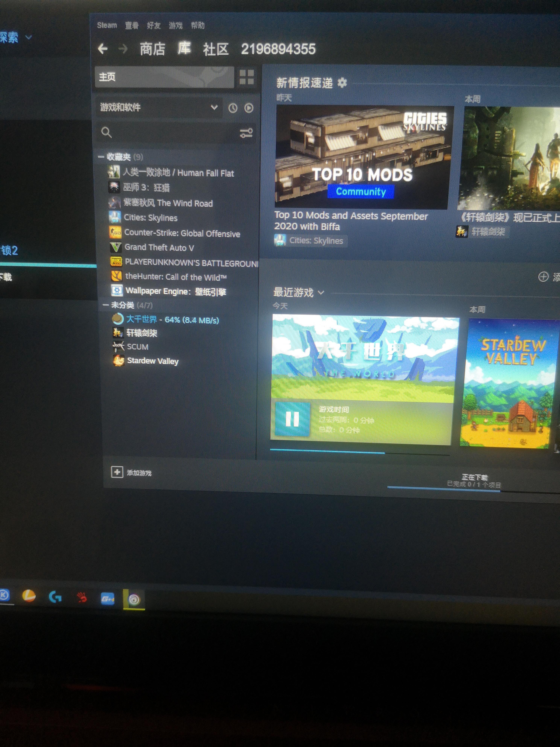Open news feed settings gear
This screenshot has width=560, height=747.
[342, 82]
